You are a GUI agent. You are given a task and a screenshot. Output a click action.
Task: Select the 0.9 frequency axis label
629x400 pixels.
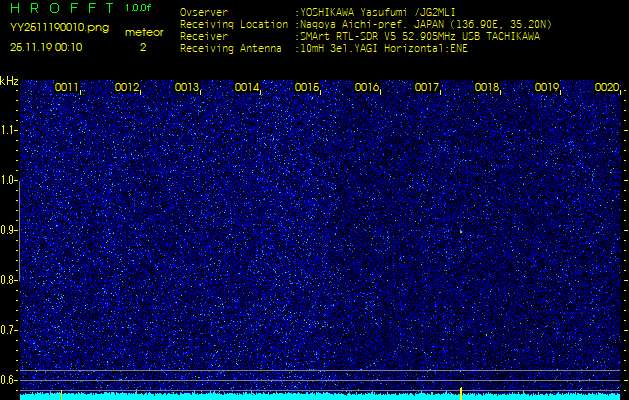10,230
